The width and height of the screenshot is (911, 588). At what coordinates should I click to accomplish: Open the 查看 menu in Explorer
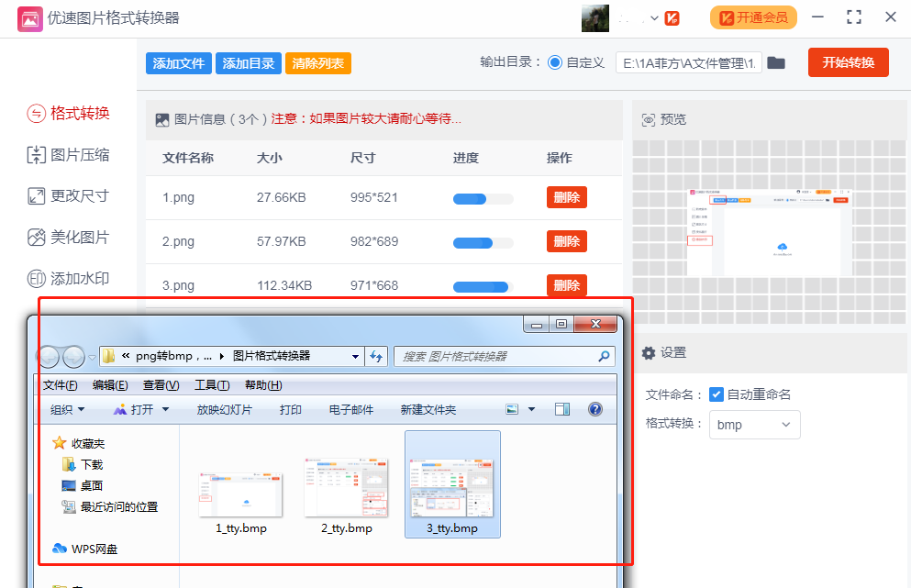click(160, 384)
